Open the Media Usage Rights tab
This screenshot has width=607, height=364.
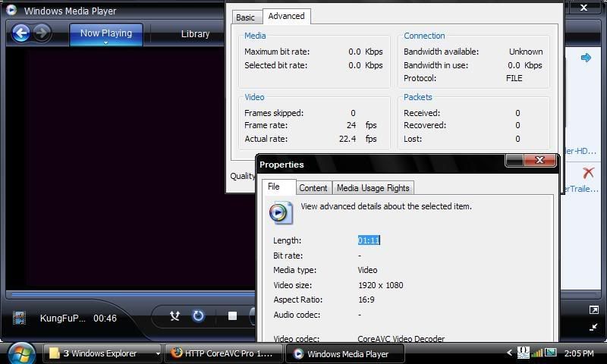pos(373,188)
